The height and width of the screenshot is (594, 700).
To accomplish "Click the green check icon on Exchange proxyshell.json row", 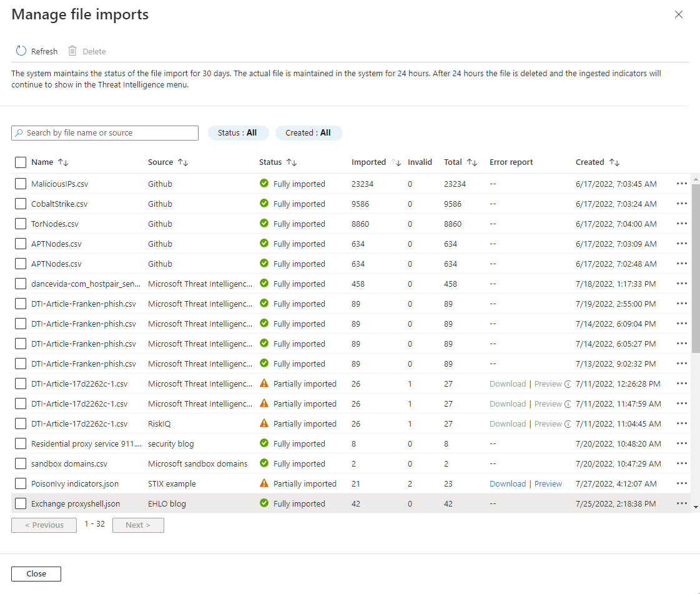I will coord(265,503).
